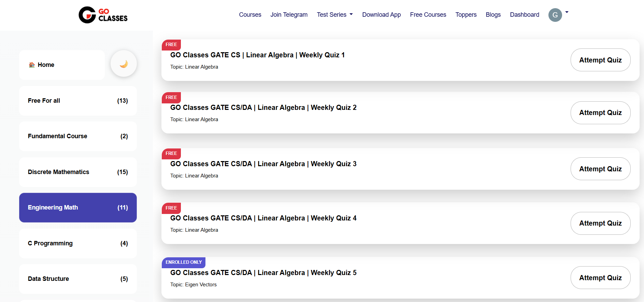Open Free Courses page
This screenshot has height=302, width=644.
(x=428, y=15)
